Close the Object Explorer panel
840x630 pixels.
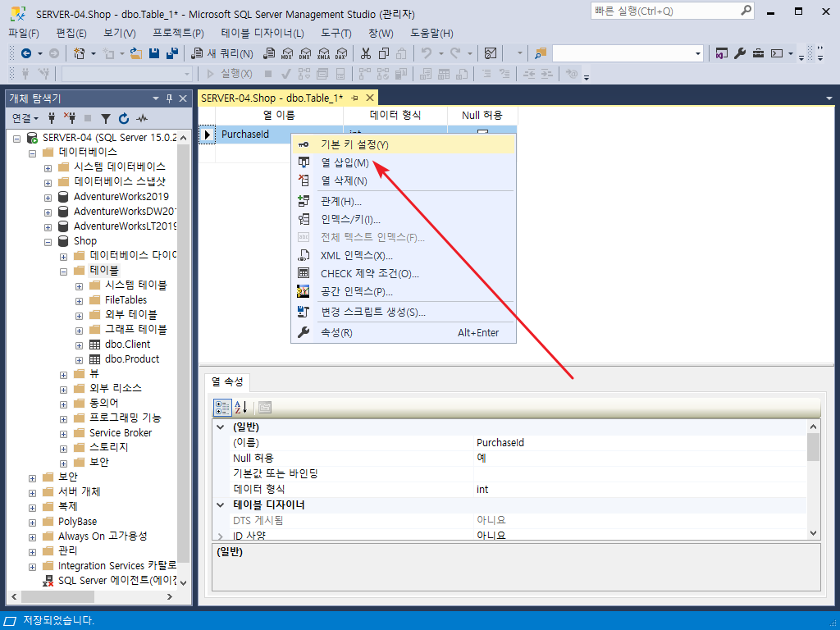tap(183, 98)
